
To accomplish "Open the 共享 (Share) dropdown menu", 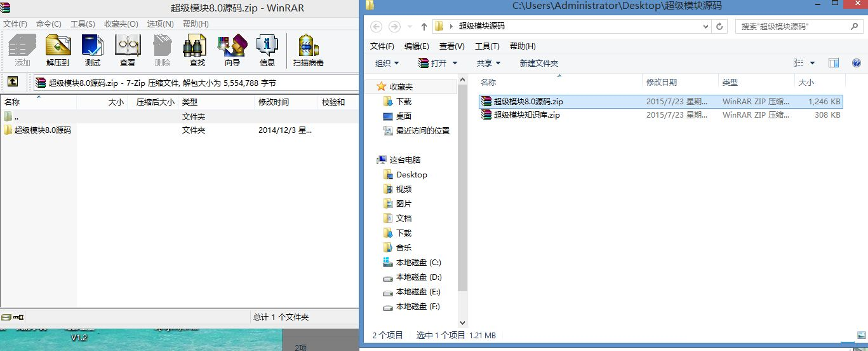I will click(488, 63).
